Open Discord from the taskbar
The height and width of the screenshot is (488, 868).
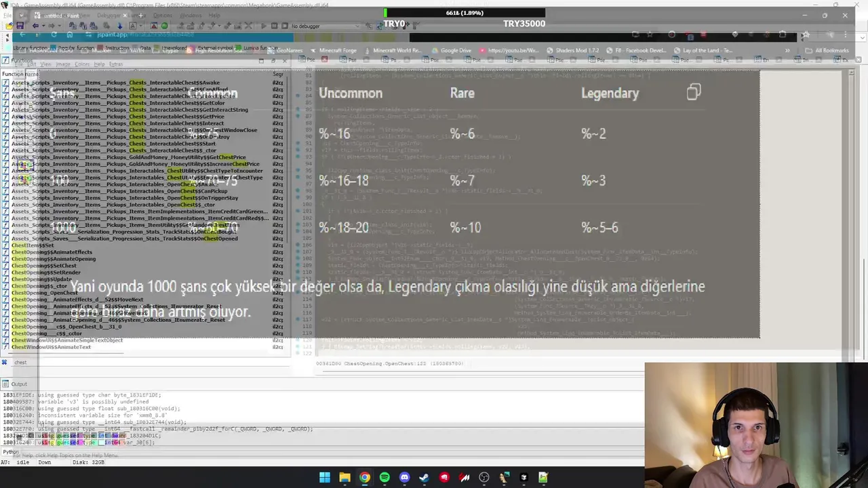(405, 477)
